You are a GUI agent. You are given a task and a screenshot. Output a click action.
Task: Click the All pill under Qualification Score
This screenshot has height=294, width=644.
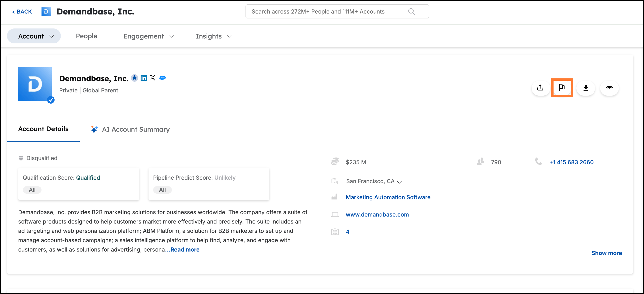point(32,190)
